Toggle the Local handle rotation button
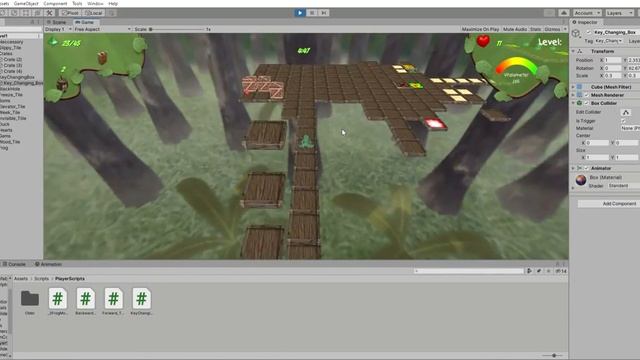 click(x=93, y=13)
